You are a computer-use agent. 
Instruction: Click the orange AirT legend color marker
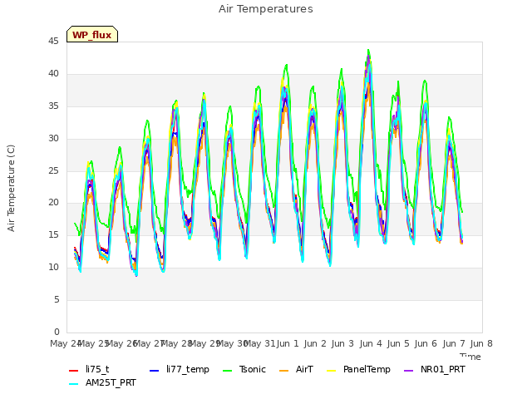(x=284, y=371)
